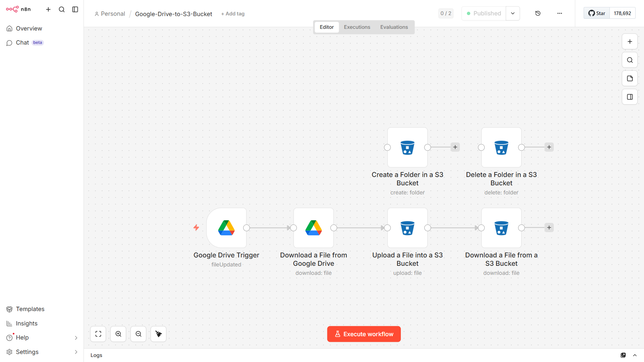Select the Upload a File into S3 Bucket node
Screen dimensions: 644x362
407,228
